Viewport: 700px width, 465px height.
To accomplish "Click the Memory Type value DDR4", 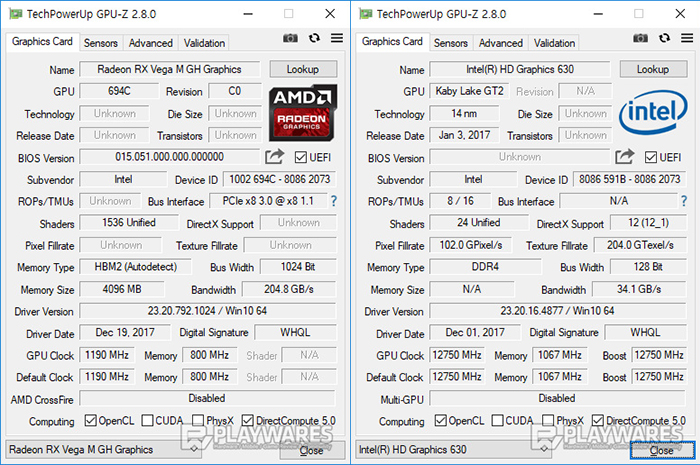I will pyautogui.click(x=485, y=267).
